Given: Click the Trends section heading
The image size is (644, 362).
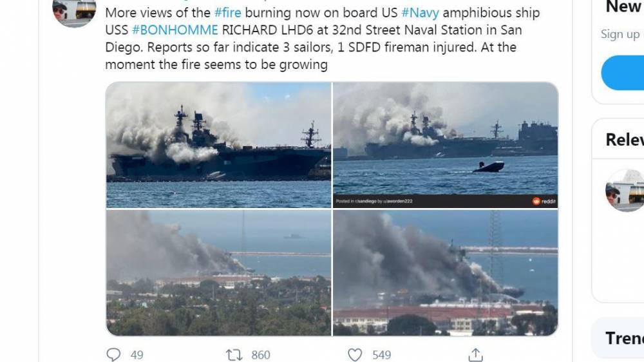Looking at the screenshot, I should click(x=625, y=338).
